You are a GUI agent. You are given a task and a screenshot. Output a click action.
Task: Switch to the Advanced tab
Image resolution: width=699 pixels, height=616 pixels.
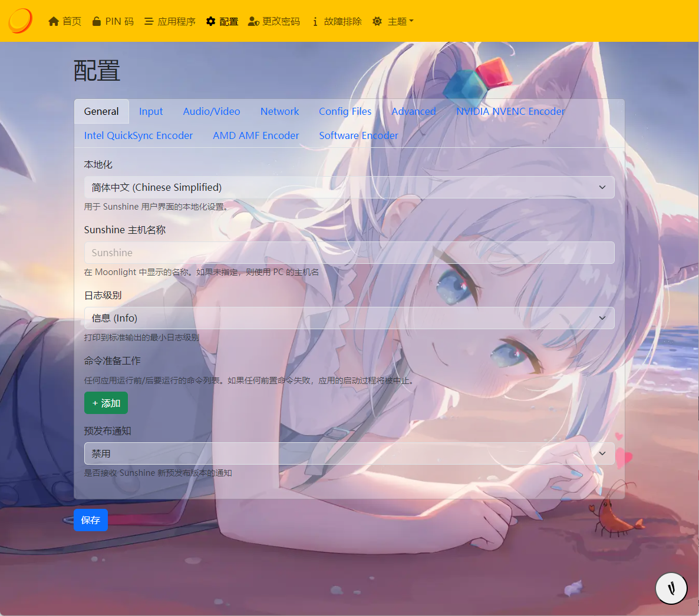pos(414,111)
